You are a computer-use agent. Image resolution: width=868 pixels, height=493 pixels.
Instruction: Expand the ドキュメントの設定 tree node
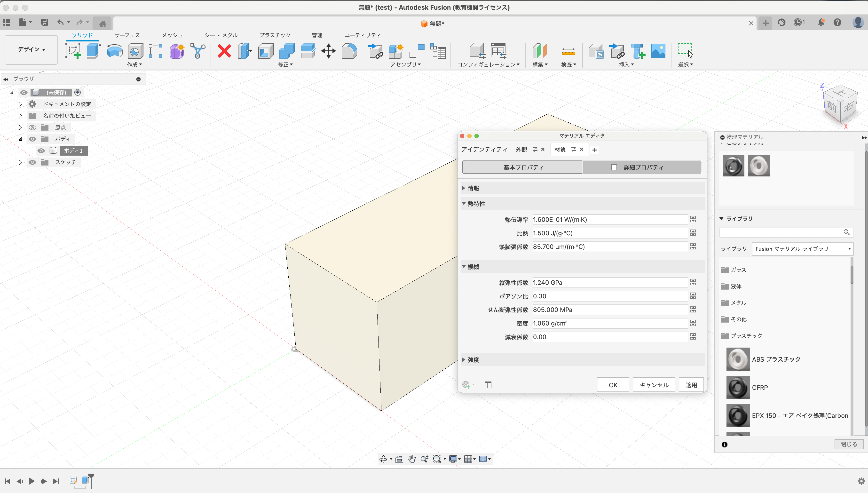pyautogui.click(x=20, y=104)
